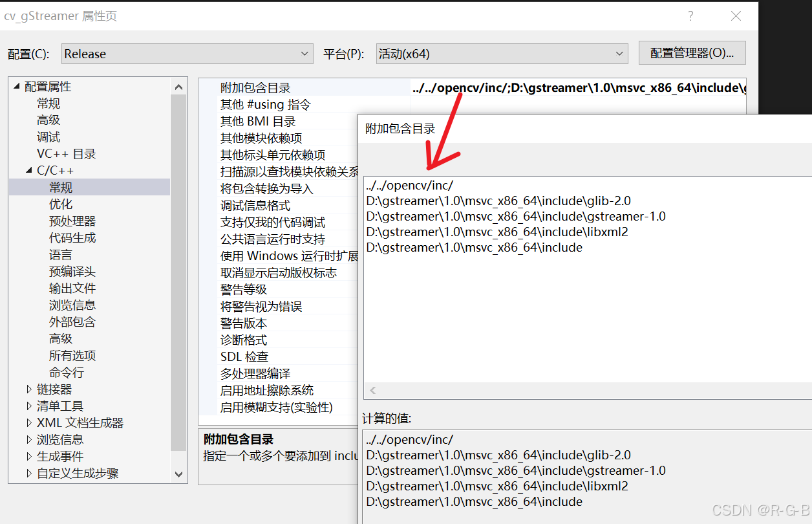Select the 多处理器编译 property

255,374
